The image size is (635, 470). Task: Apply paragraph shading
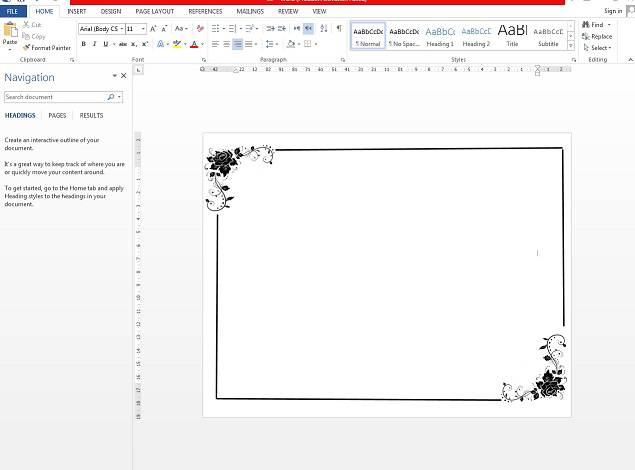pos(291,44)
